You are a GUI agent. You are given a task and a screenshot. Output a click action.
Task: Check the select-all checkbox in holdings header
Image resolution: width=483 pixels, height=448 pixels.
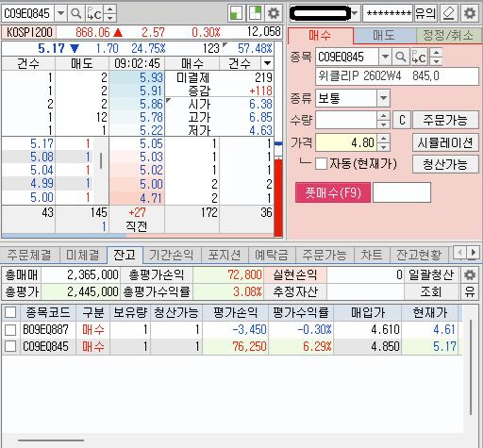click(10, 312)
